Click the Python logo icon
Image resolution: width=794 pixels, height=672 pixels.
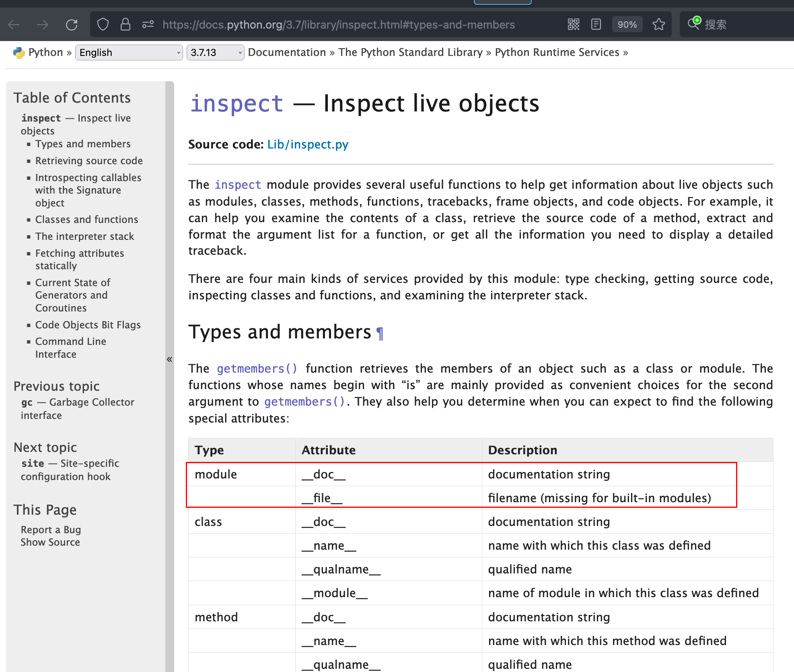tap(18, 53)
